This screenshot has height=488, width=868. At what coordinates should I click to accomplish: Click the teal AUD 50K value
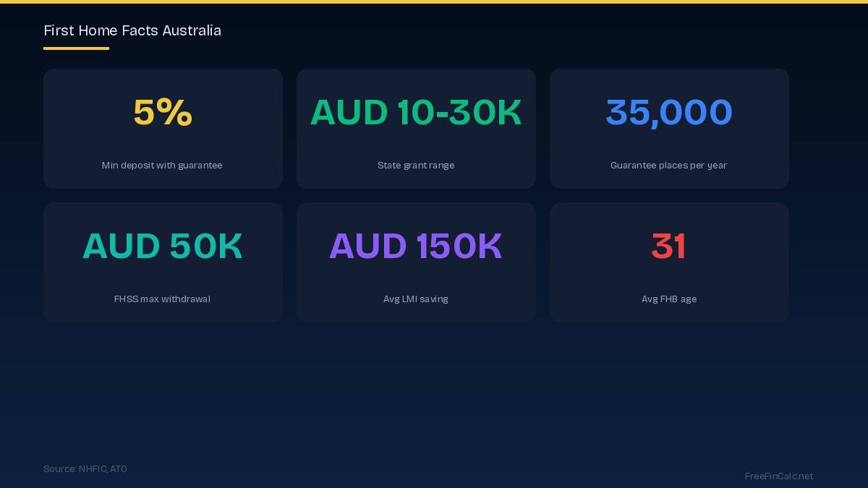163,247
